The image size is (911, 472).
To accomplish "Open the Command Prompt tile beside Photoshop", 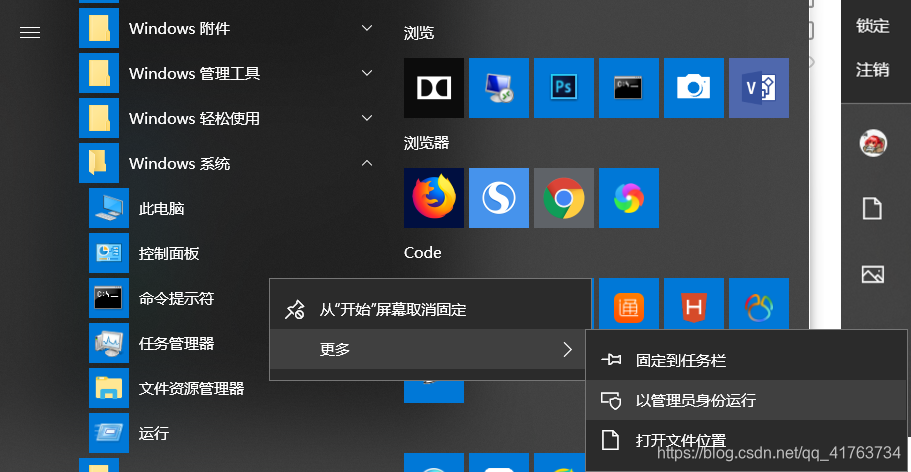I will (x=629, y=88).
